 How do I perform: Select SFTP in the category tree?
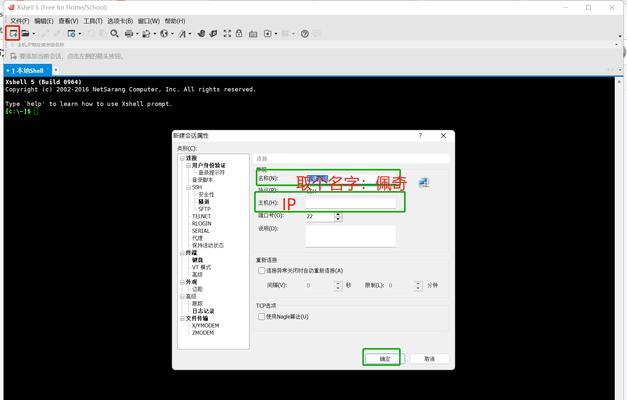[x=204, y=209]
